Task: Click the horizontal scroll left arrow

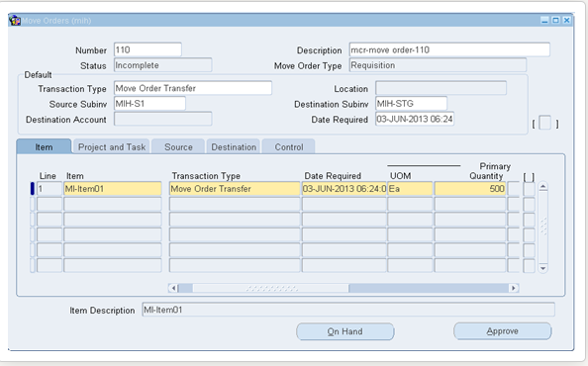Action: tap(173, 288)
